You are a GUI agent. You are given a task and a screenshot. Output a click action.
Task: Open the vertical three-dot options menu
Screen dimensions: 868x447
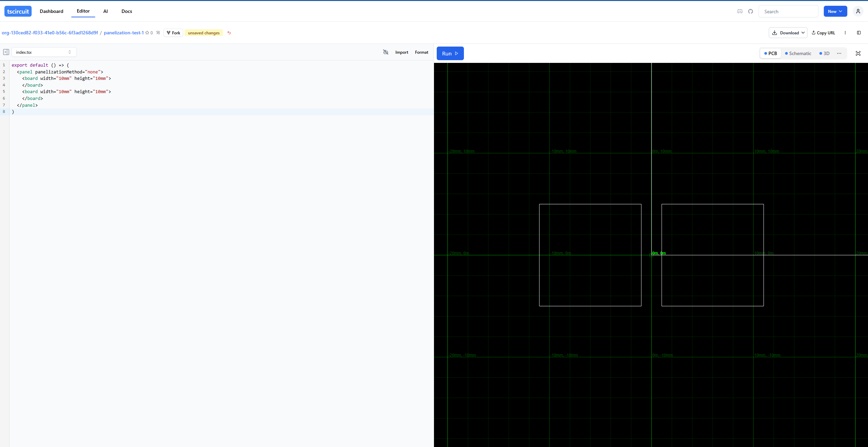click(x=845, y=33)
